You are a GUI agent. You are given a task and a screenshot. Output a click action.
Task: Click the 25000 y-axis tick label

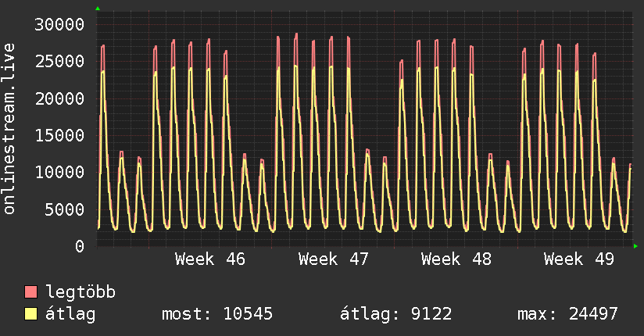[x=60, y=61]
